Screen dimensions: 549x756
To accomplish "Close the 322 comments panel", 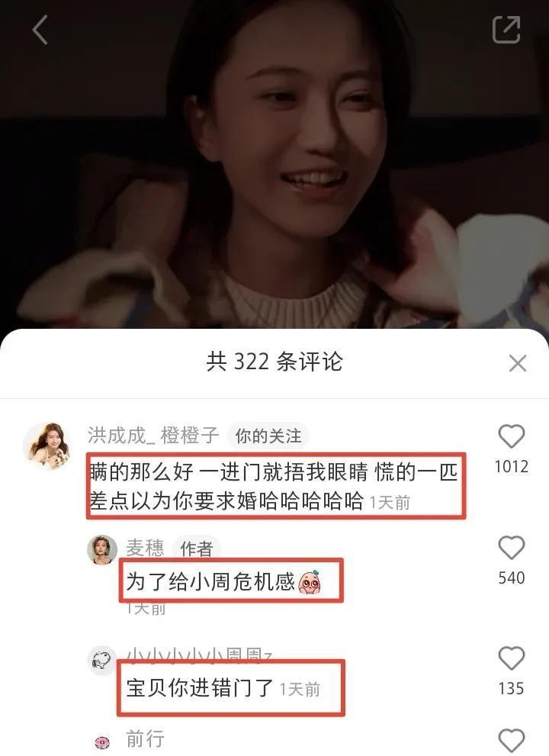I will [517, 363].
